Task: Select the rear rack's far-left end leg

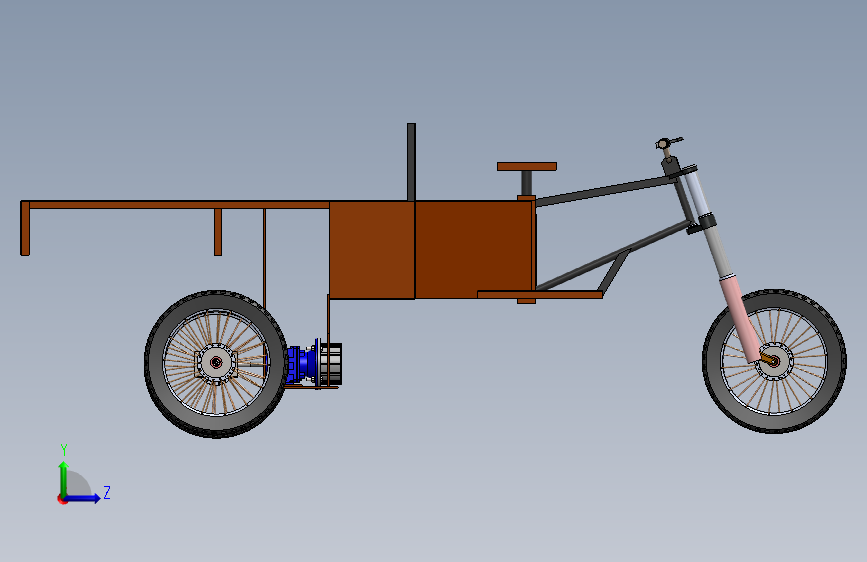Action: click(25, 228)
